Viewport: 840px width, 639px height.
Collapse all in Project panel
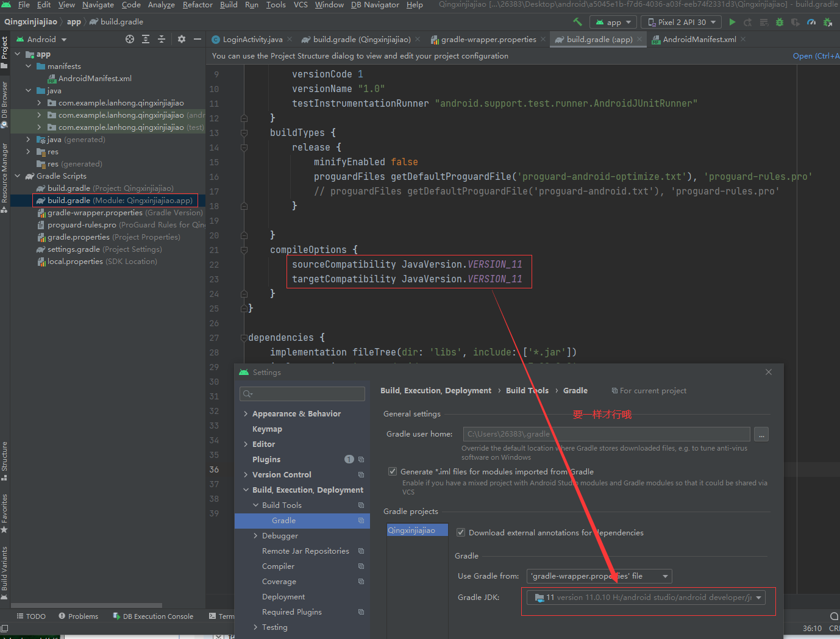[162, 39]
